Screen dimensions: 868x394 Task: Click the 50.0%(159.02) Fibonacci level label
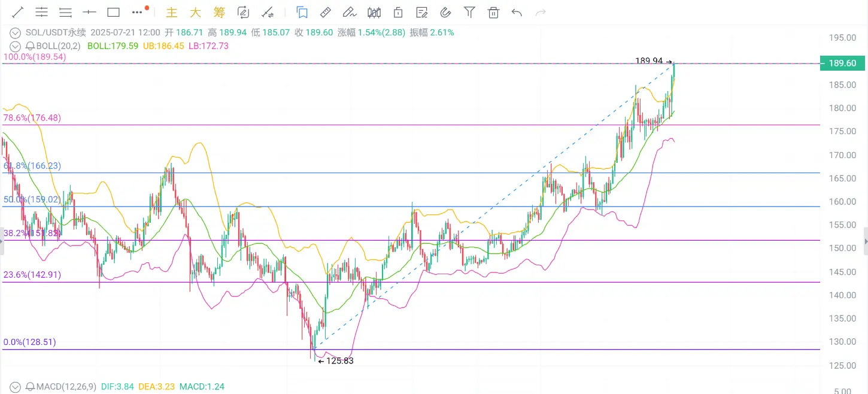click(32, 199)
